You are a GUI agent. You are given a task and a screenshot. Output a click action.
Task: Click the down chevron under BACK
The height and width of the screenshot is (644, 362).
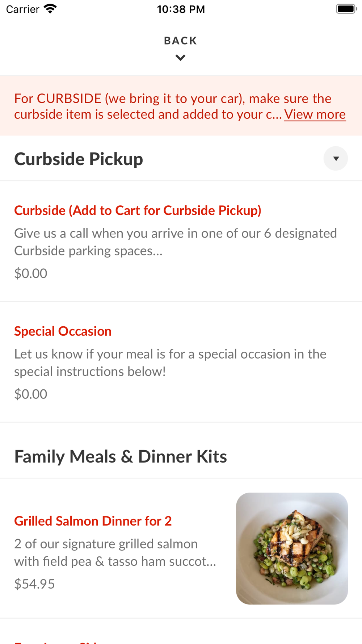[180, 58]
